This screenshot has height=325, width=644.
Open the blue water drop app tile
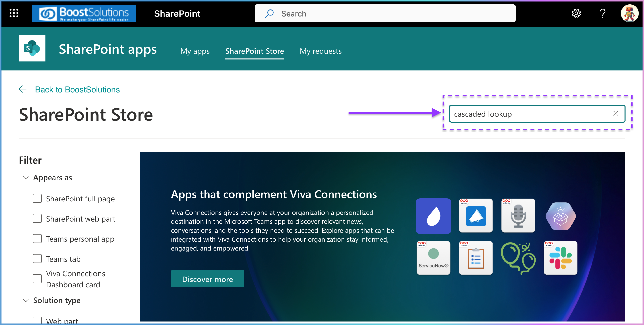[433, 216]
